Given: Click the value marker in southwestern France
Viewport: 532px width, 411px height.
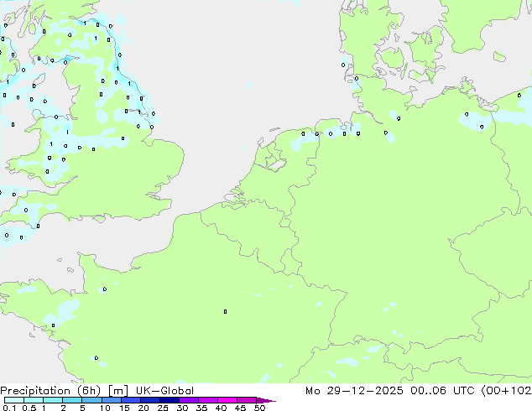Looking at the screenshot, I should [x=96, y=358].
